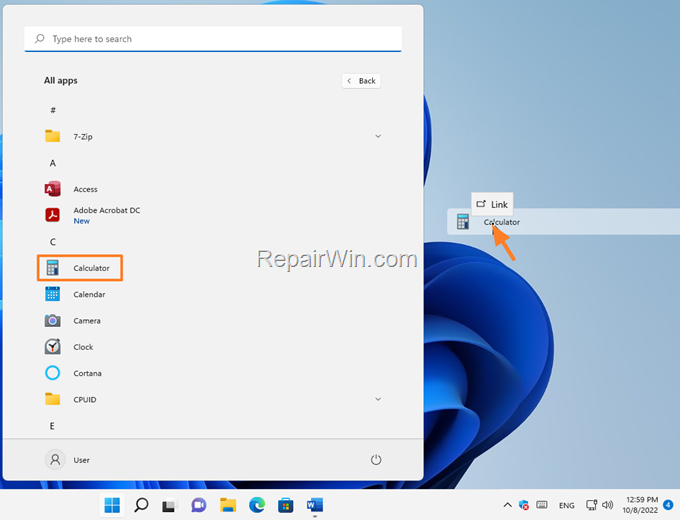Expand the CPUID folder chevron
Viewport: 680px width, 520px height.
coord(378,399)
